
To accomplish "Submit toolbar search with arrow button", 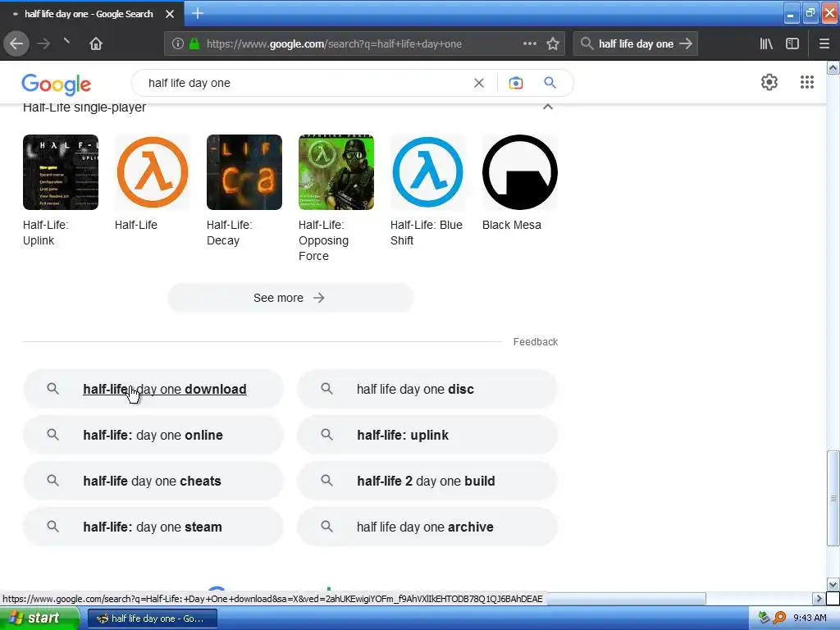I will click(x=686, y=44).
